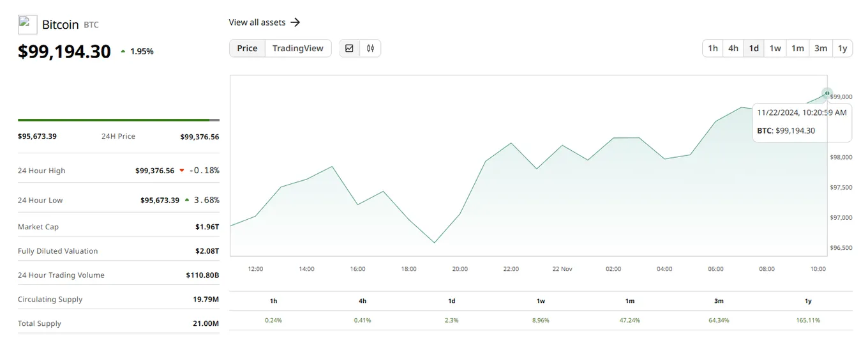Click the chart tooltip showing BTC: $99,194.30
The width and height of the screenshot is (868, 338).
coord(802,122)
